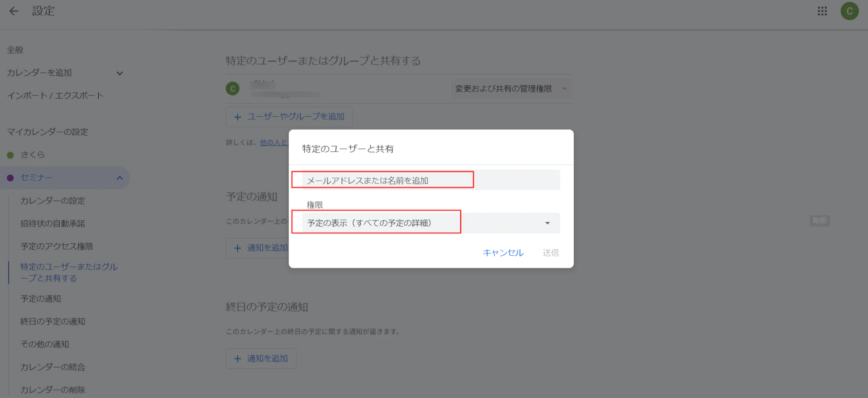Click the back arrow beside 設定
This screenshot has width=868, height=398.
14,11
